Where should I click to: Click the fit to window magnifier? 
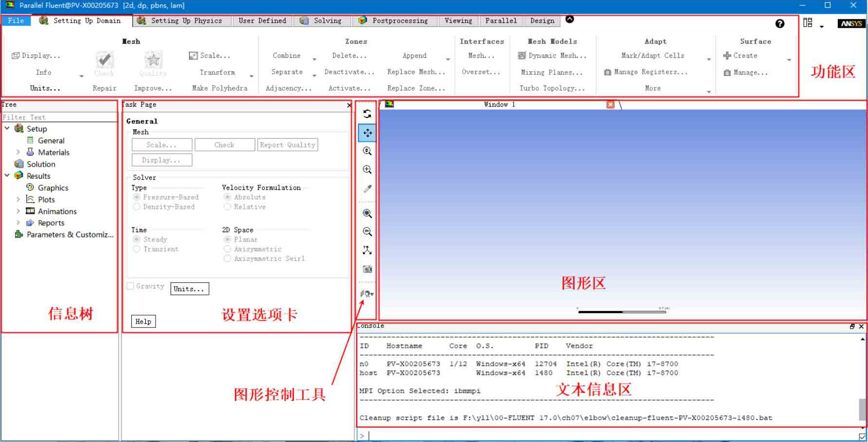tap(367, 213)
